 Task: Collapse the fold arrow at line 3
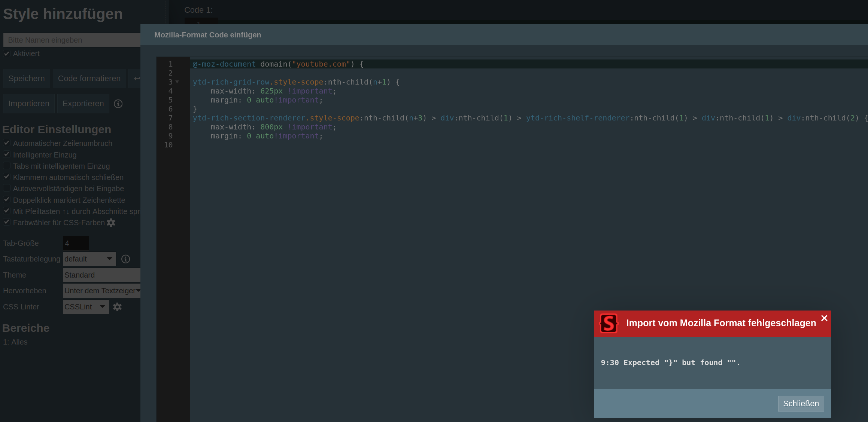pos(177,82)
